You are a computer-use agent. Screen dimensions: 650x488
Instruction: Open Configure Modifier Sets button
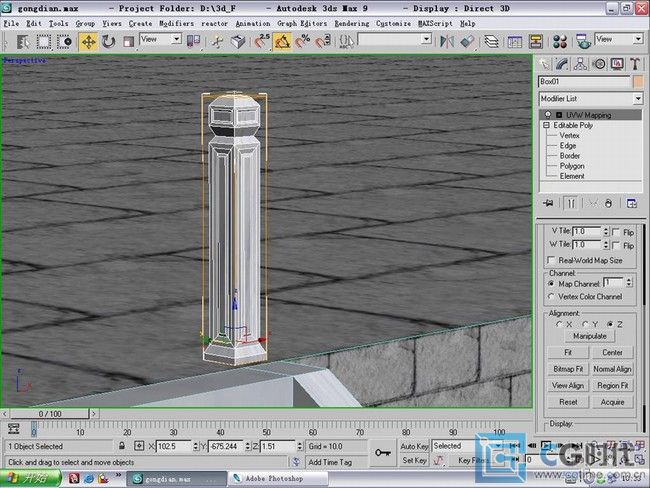(632, 204)
